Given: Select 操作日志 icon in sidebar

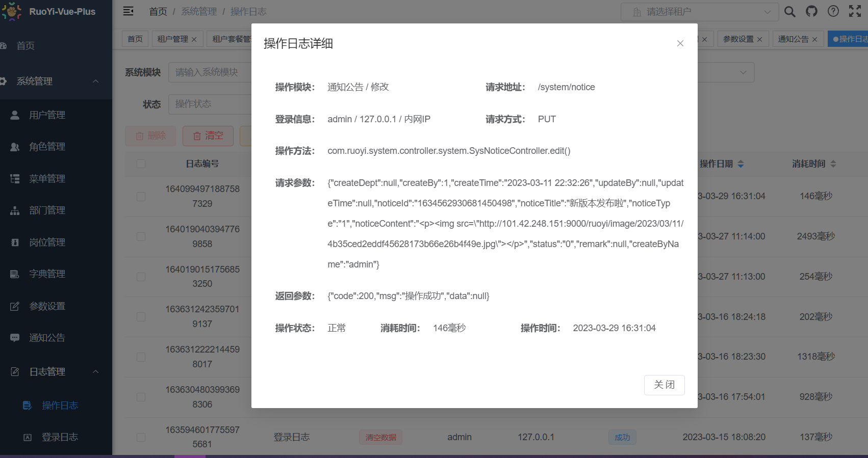Looking at the screenshot, I should (28, 406).
